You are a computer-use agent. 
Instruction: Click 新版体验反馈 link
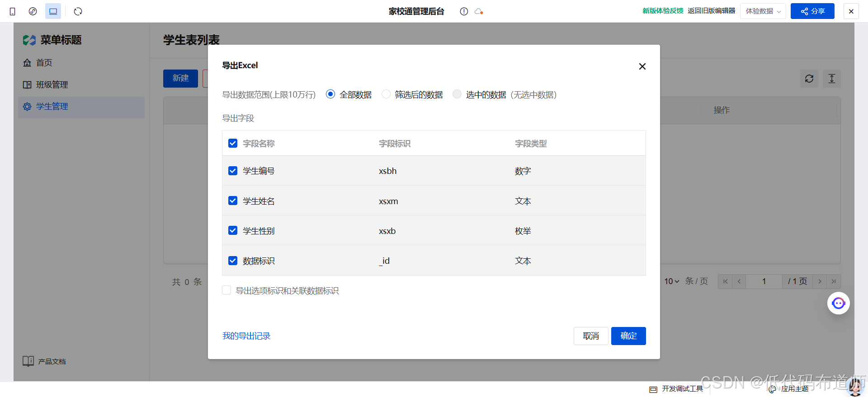tap(663, 11)
